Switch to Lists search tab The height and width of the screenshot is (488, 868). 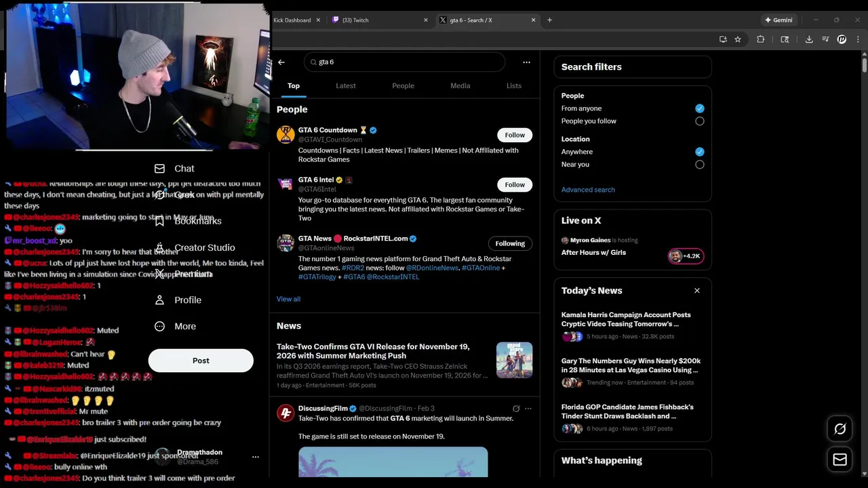tap(514, 86)
